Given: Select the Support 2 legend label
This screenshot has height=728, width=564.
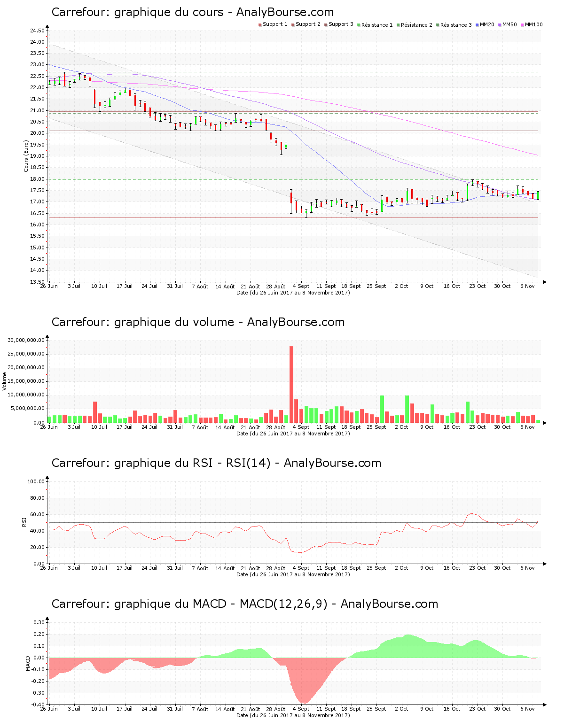Looking at the screenshot, I should (x=308, y=24).
